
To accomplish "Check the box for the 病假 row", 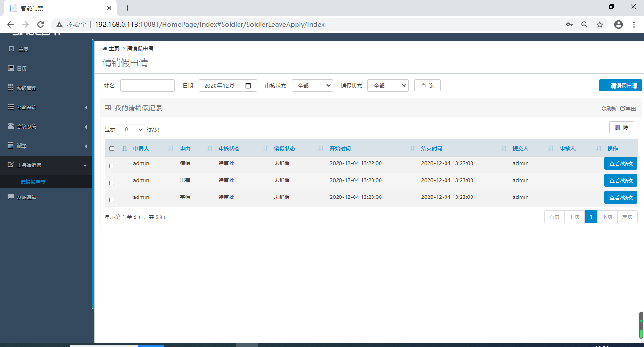I will [112, 166].
